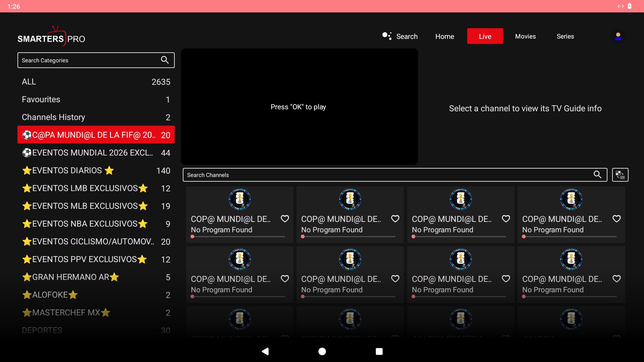
Task: Open the EVENTOS MUNDIAL 2026 EXCL.. category
Action: tap(96, 153)
